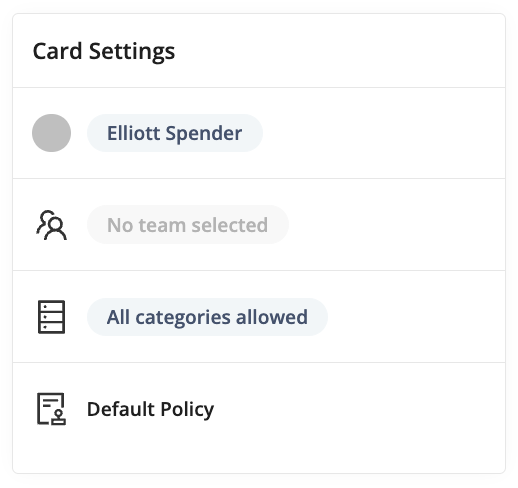The image size is (518, 488).
Task: Click the categories drawer cabinet icon
Action: pyautogui.click(x=51, y=317)
